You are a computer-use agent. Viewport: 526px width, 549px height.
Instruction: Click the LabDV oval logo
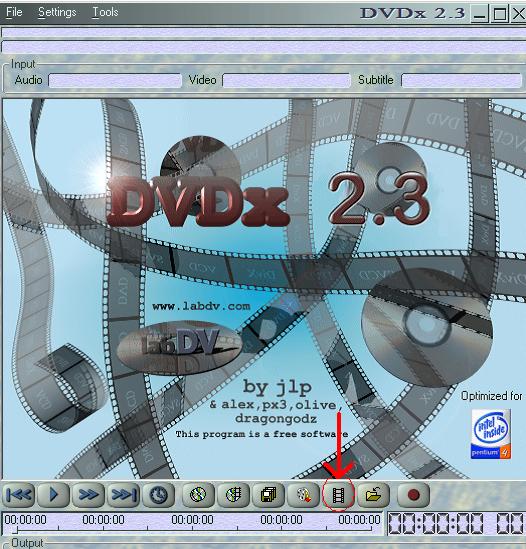(179, 348)
